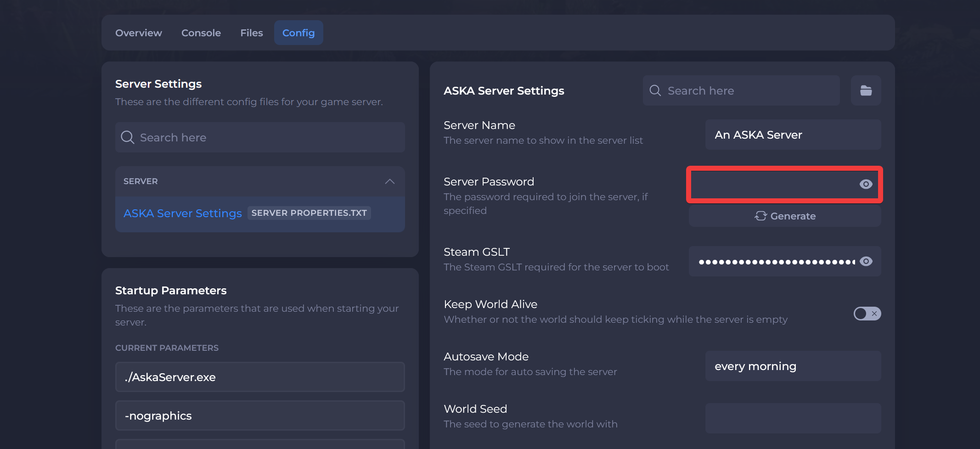Open the Overview tab
Image resolution: width=980 pixels, height=449 pixels.
139,33
